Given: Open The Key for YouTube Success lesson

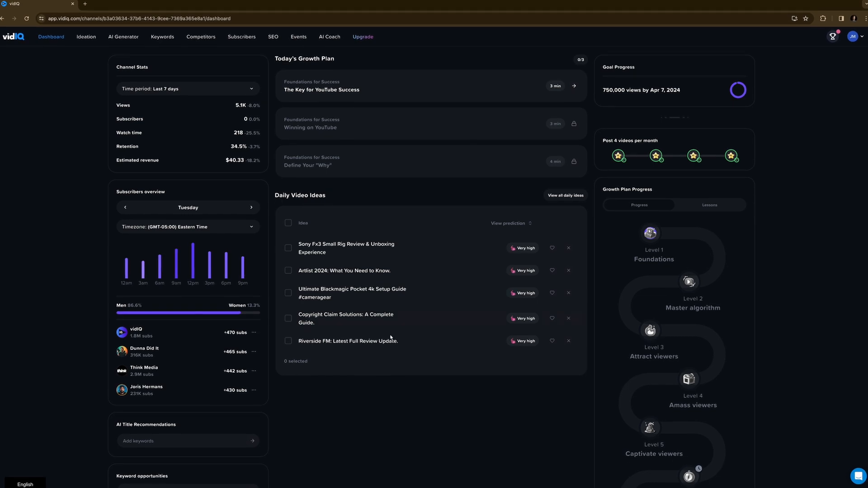Looking at the screenshot, I should coord(430,86).
